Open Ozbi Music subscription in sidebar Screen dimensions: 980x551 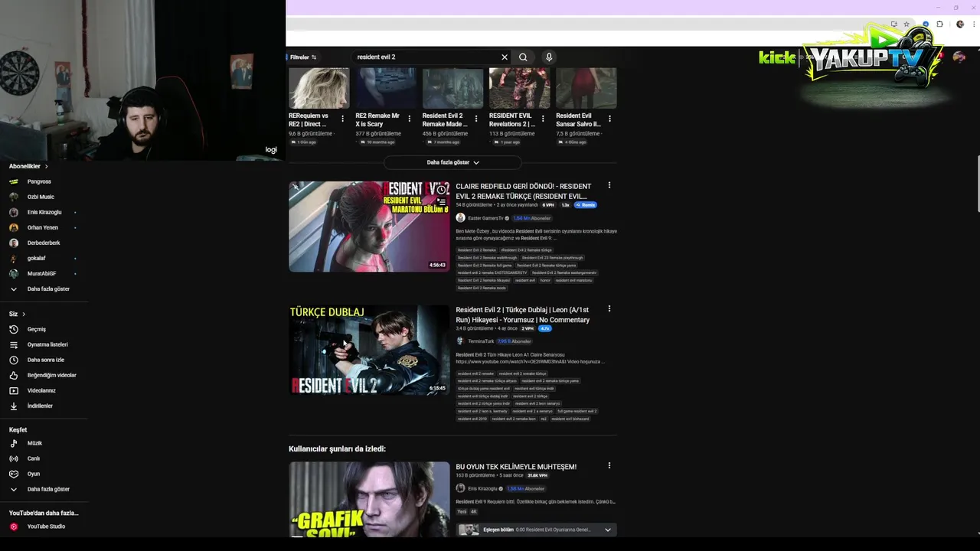click(x=41, y=197)
